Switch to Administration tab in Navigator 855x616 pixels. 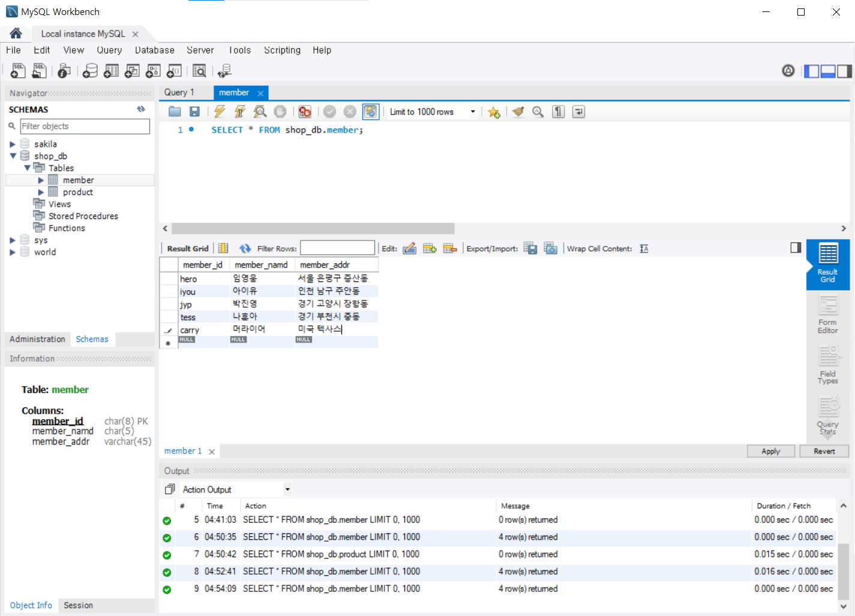click(x=37, y=339)
